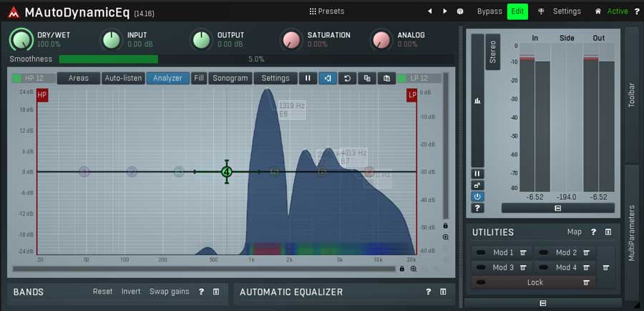The image size is (644, 311).
Task: Toggle Auto-listen mode
Action: coord(123,78)
